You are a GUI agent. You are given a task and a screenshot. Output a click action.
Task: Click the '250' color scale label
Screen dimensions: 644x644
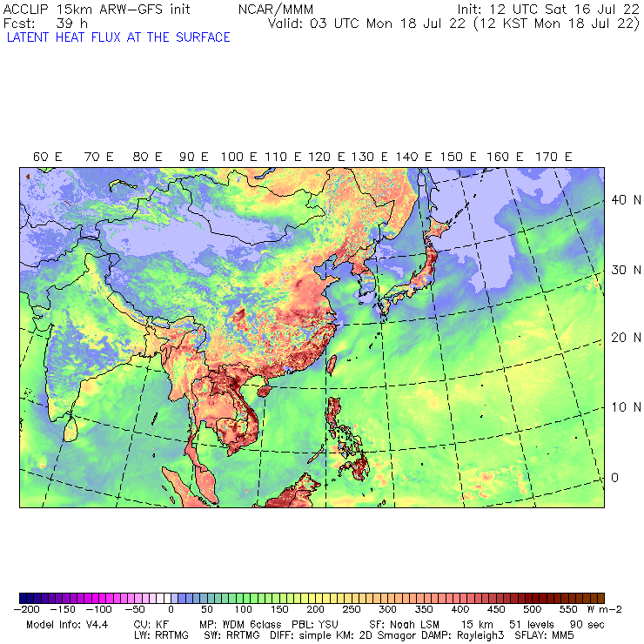click(x=352, y=609)
